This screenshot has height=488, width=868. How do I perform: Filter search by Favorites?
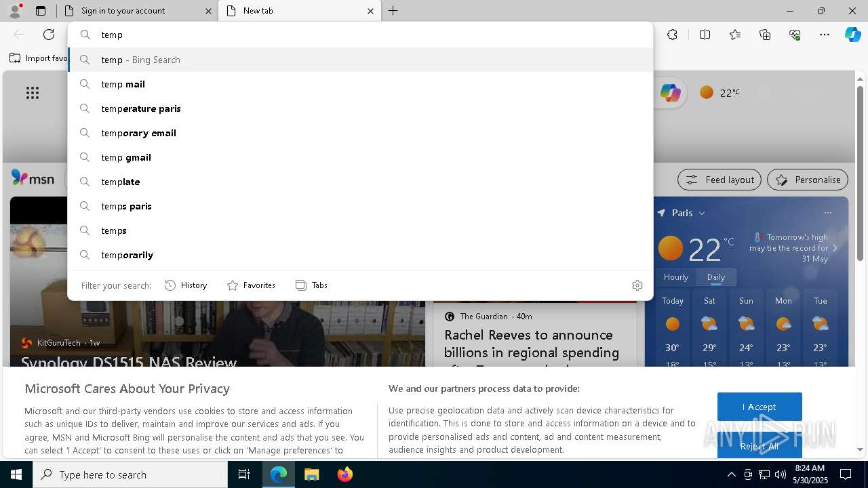251,285
